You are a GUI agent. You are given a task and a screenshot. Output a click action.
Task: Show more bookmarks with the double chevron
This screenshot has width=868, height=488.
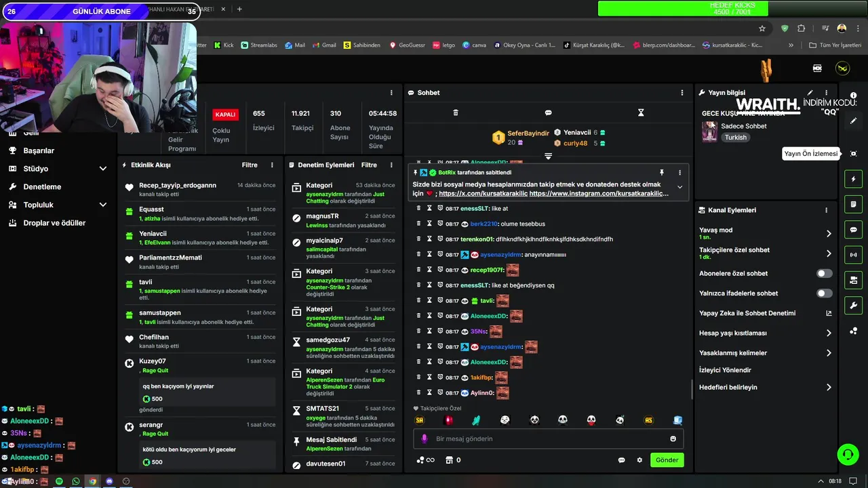click(x=791, y=45)
